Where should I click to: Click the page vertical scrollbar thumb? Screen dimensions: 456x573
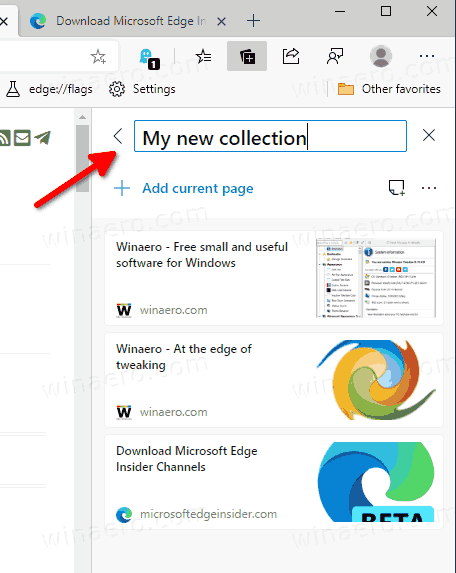pos(83,158)
